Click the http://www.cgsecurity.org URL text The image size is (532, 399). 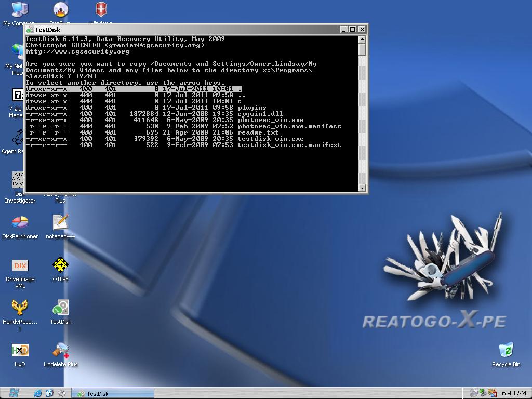(x=77, y=51)
